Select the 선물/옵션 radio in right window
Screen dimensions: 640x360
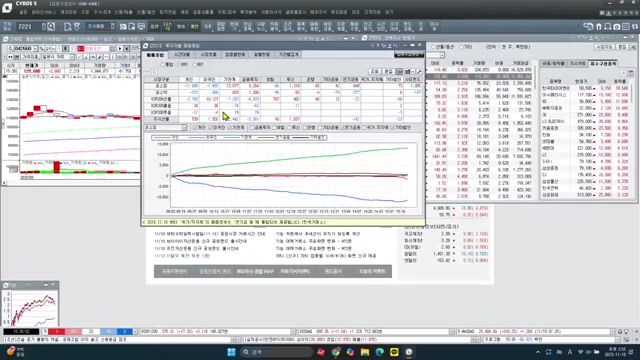click(x=433, y=47)
